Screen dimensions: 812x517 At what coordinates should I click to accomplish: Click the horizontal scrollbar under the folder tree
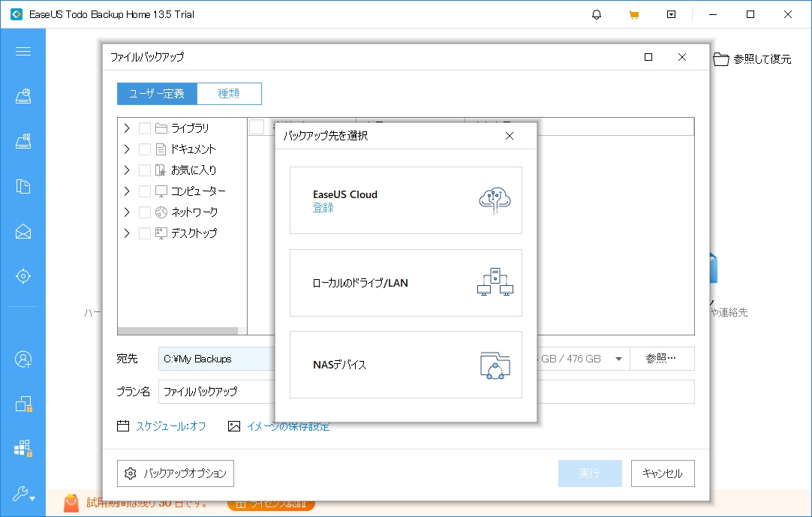tap(178, 330)
